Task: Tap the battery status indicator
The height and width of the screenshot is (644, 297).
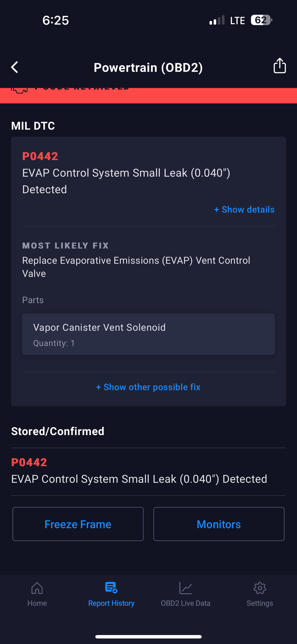Action: coord(261,20)
